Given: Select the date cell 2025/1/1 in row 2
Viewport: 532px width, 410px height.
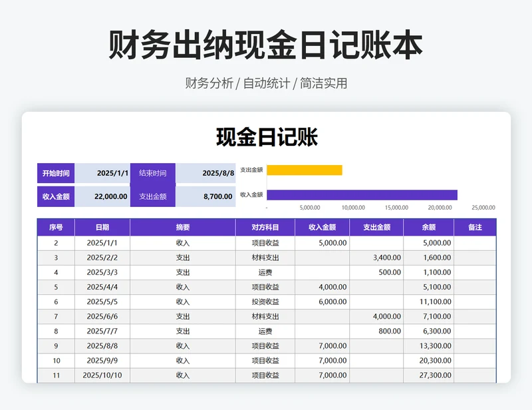Looking at the screenshot, I should point(102,243).
